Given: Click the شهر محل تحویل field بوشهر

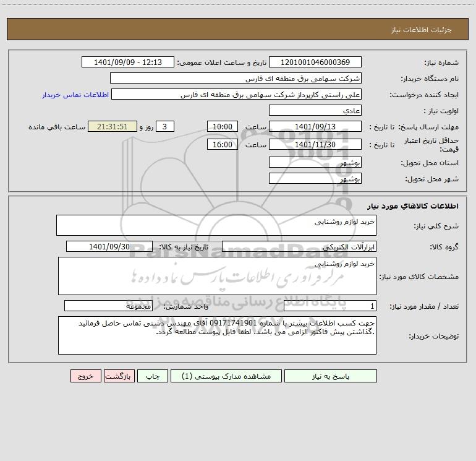Looking at the screenshot, I should pyautogui.click(x=315, y=178).
